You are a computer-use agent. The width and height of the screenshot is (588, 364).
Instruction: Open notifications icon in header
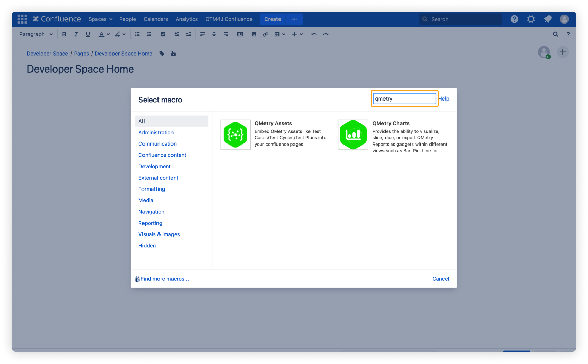[x=548, y=19]
